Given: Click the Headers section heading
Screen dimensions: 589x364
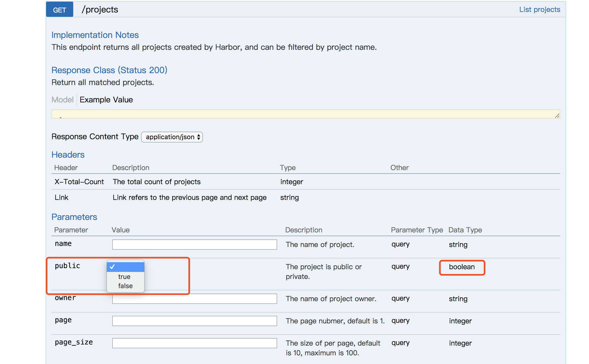Looking at the screenshot, I should coord(68,155).
